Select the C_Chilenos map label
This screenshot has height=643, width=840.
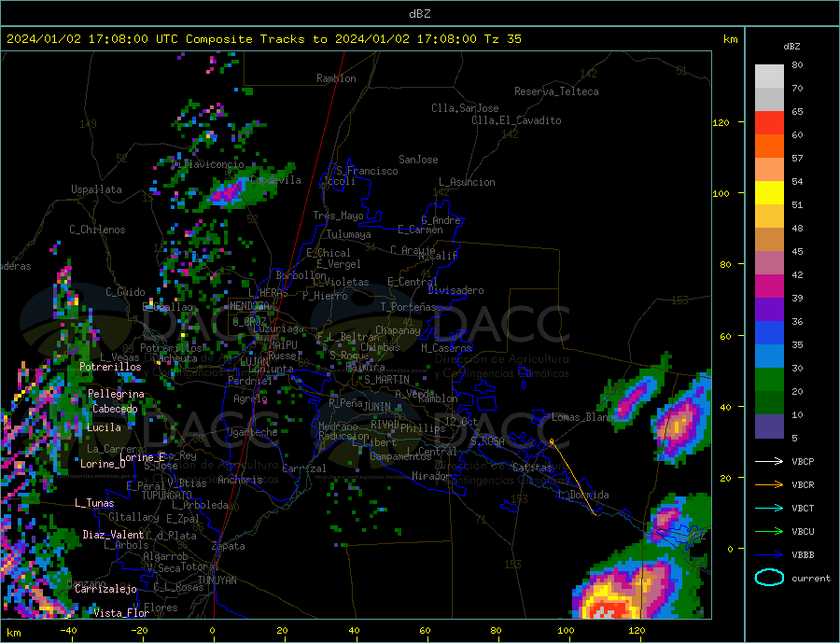[x=97, y=230]
